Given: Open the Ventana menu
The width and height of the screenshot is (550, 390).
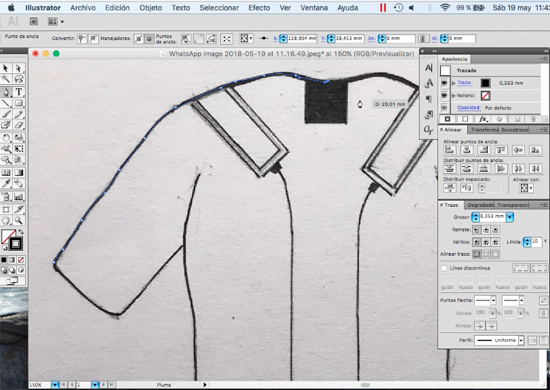Looking at the screenshot, I should (314, 7).
